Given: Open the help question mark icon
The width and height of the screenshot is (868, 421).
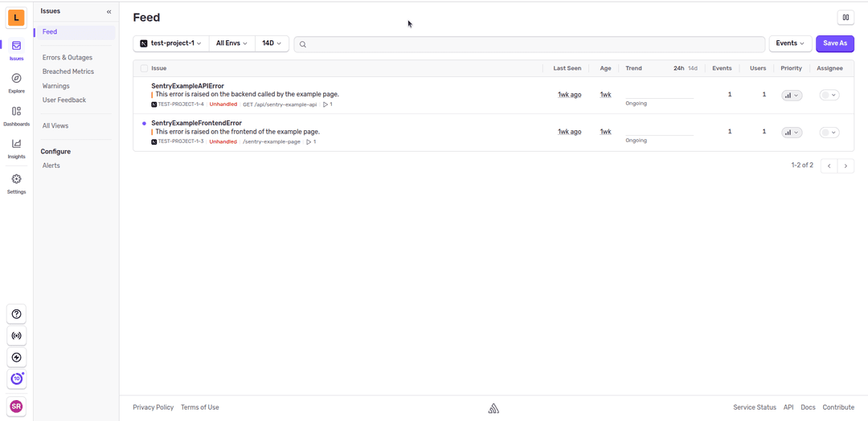Looking at the screenshot, I should tap(16, 314).
